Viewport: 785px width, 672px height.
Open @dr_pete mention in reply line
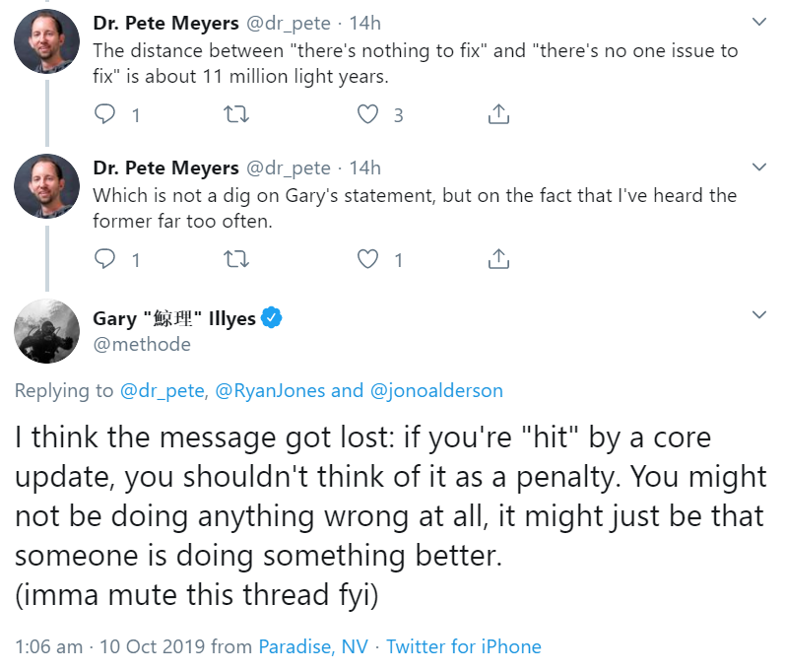coord(163,390)
